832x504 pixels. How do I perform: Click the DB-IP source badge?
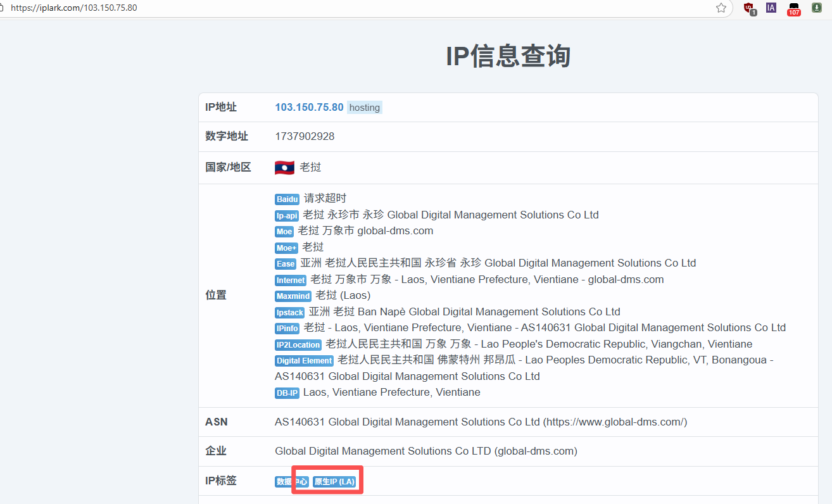pos(287,393)
